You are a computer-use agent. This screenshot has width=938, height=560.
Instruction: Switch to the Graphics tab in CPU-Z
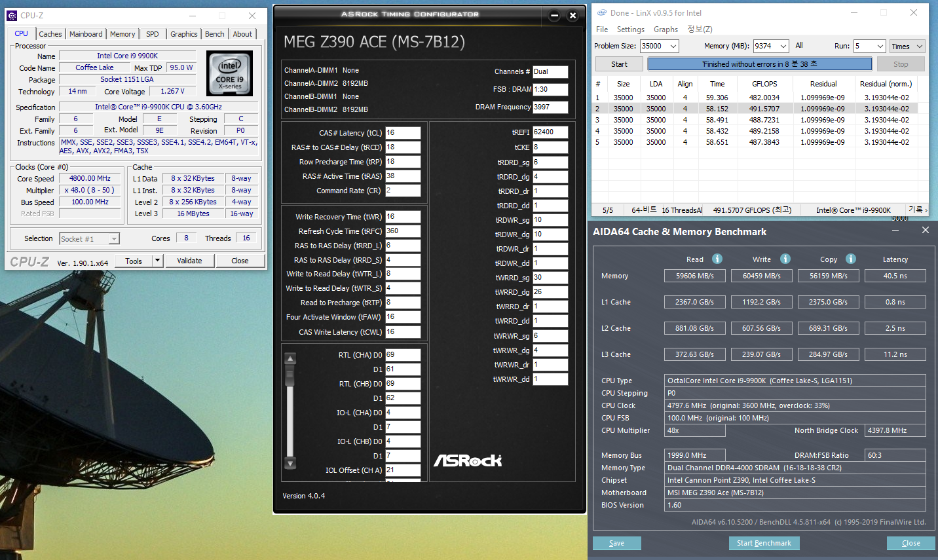pyautogui.click(x=184, y=34)
